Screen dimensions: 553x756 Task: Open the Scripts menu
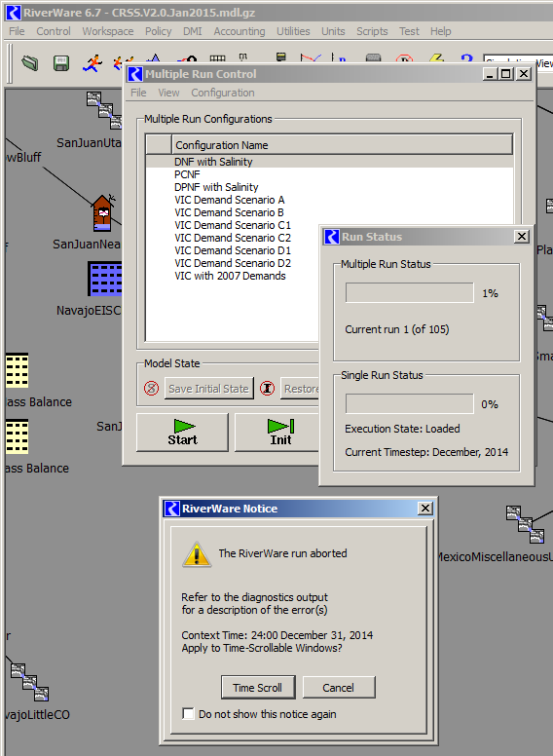point(372,31)
